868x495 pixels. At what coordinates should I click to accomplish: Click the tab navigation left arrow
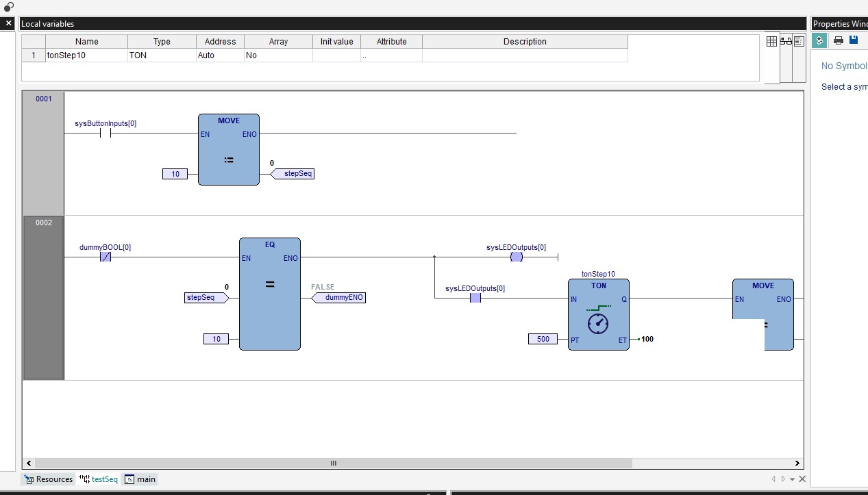point(773,479)
